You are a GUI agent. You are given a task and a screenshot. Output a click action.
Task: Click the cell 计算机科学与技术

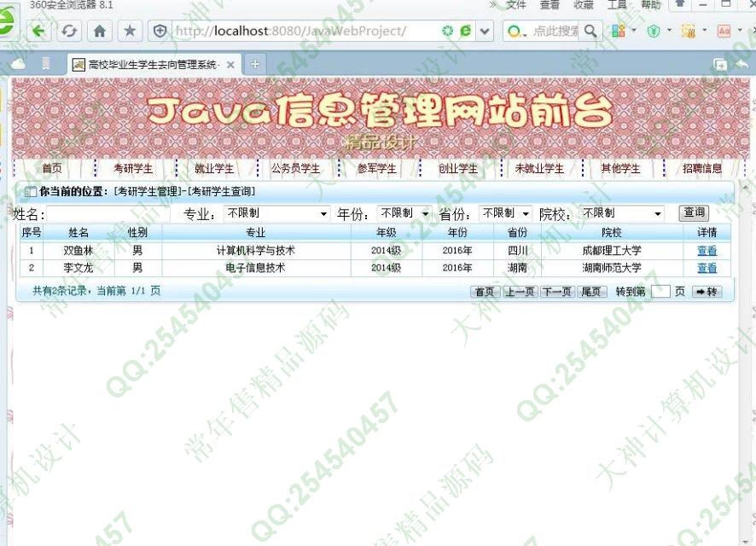pos(255,251)
